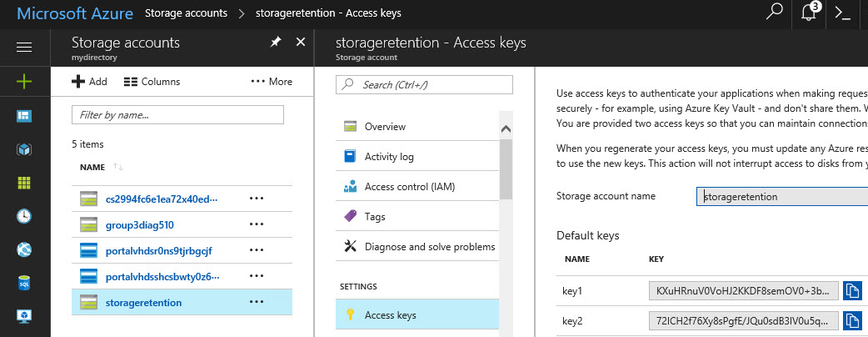Toggle the hamburger sidebar menu
The height and width of the screenshot is (337, 868).
click(x=24, y=48)
